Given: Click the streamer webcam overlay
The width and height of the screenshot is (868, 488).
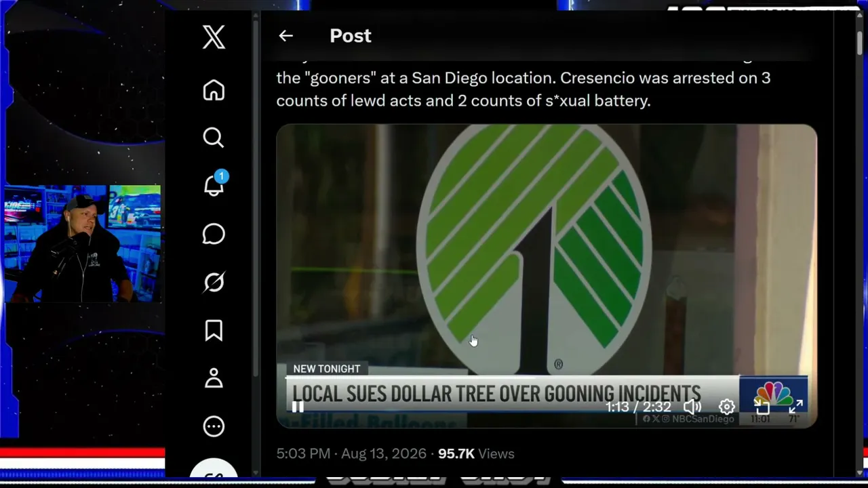Looking at the screenshot, I should tap(82, 243).
